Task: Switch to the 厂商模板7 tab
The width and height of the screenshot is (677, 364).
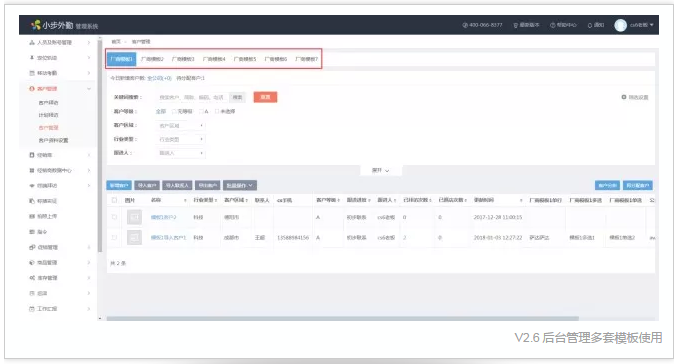Action: pyautogui.click(x=307, y=59)
